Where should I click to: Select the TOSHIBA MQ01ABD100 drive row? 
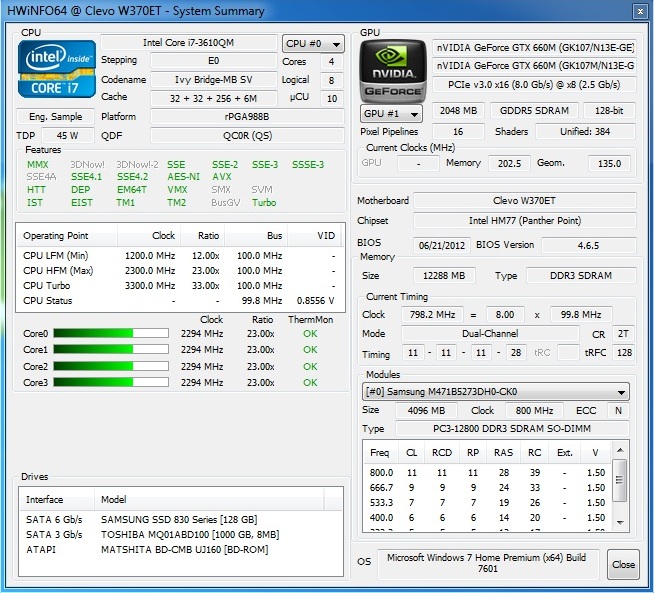(x=181, y=535)
